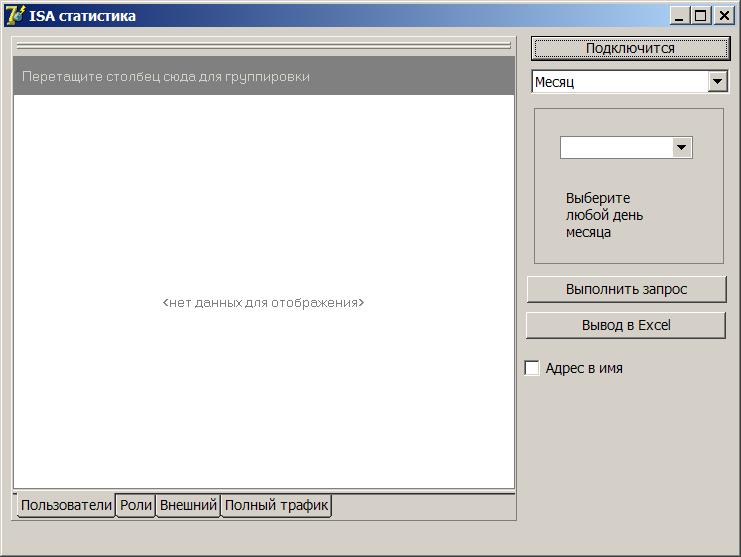This screenshot has width=741, height=557.
Task: Click the empty grid showing нет данных message
Action: tap(264, 302)
